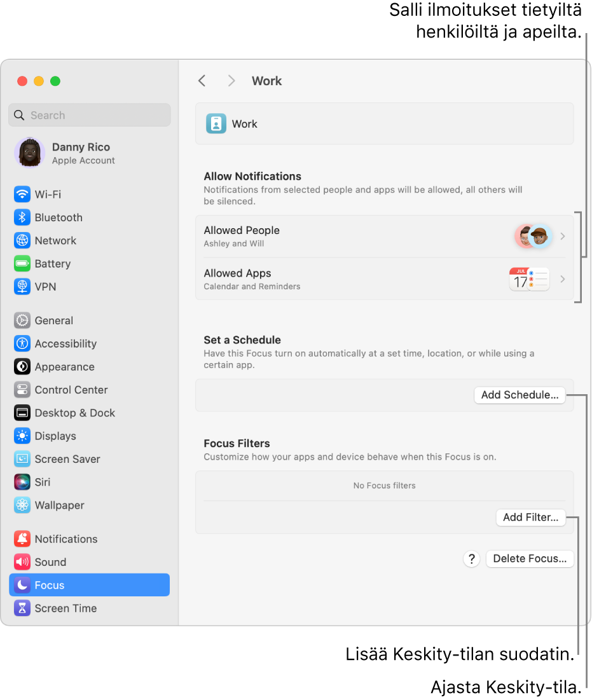Click Danny Rico's avatar picture
592x700 pixels.
tap(29, 153)
